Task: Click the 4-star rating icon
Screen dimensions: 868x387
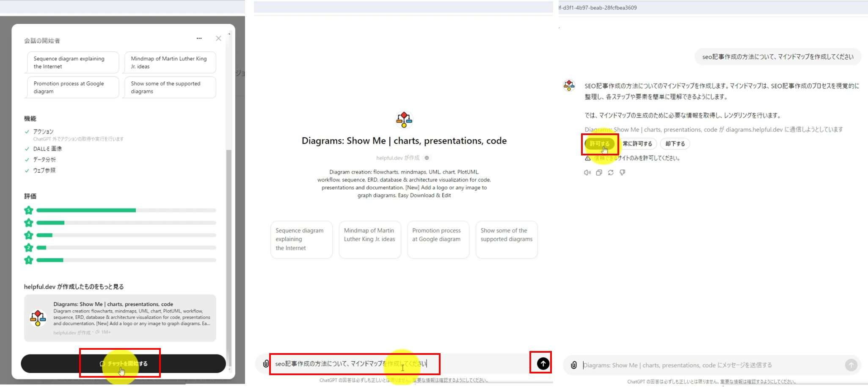Action: pos(29,223)
